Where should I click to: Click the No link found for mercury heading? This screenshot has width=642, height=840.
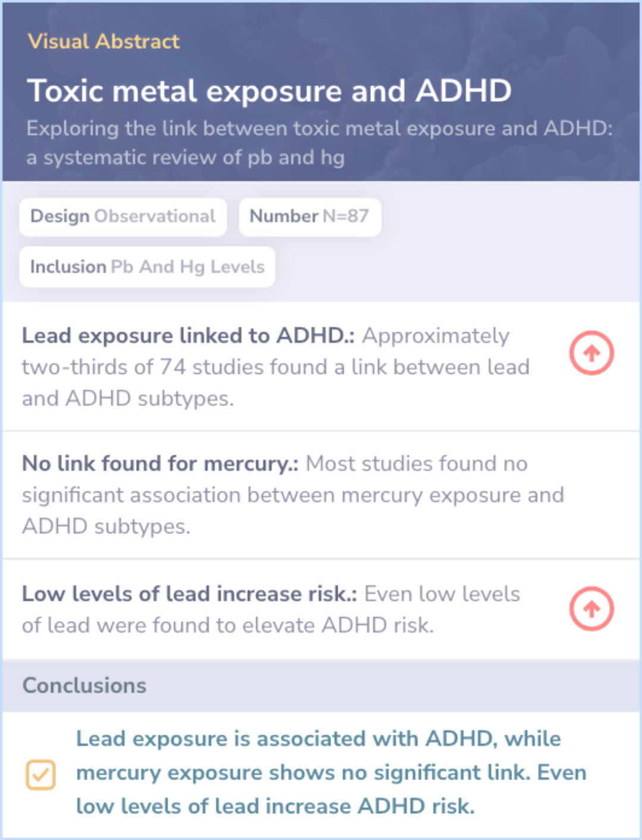click(x=160, y=464)
